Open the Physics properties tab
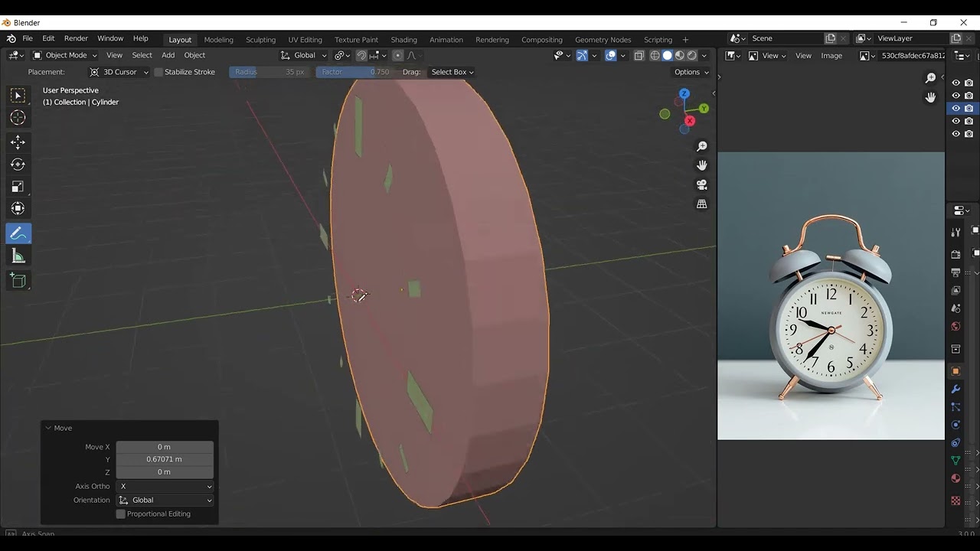The image size is (980, 551). coord(955,425)
